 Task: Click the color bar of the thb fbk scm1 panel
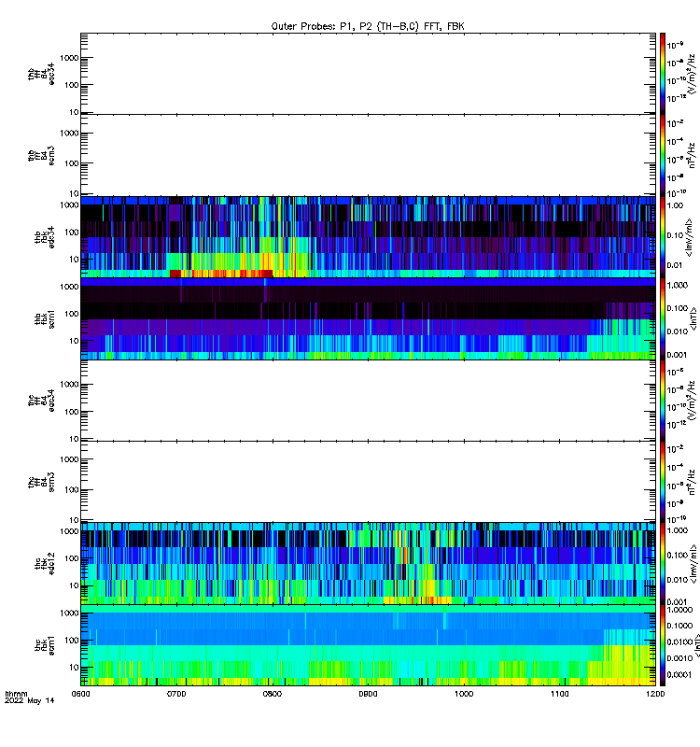point(663,318)
